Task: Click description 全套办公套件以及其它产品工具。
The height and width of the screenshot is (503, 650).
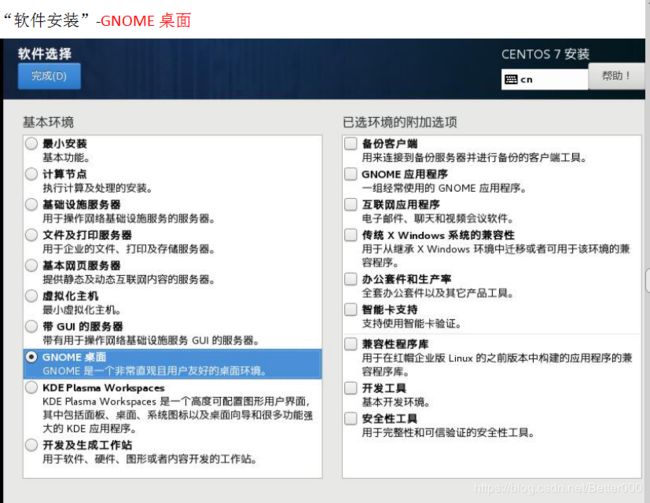Action: [438, 293]
